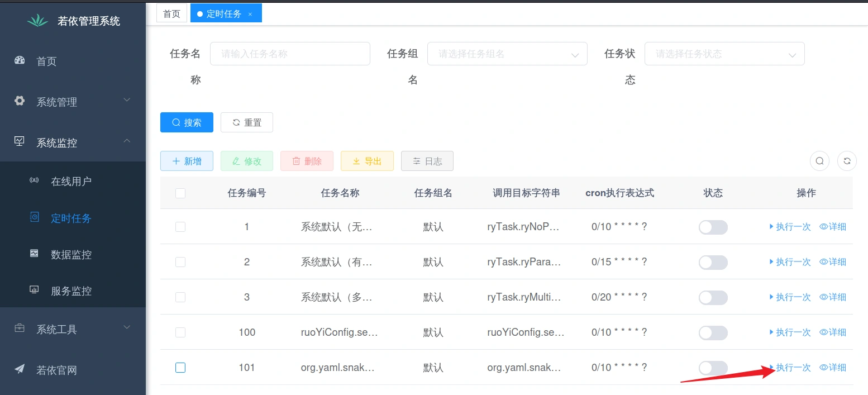The image size is (868, 395).
Task: Open the 任务组名 dropdown
Action: [507, 54]
